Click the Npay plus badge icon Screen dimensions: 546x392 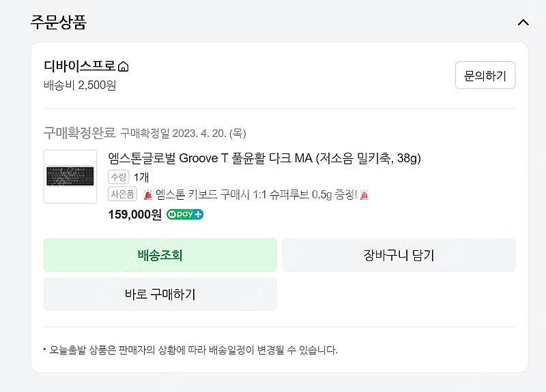(185, 214)
